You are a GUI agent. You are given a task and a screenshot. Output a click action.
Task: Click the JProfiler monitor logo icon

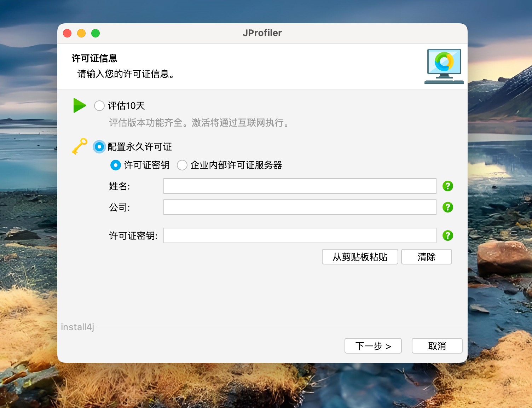pos(444,66)
